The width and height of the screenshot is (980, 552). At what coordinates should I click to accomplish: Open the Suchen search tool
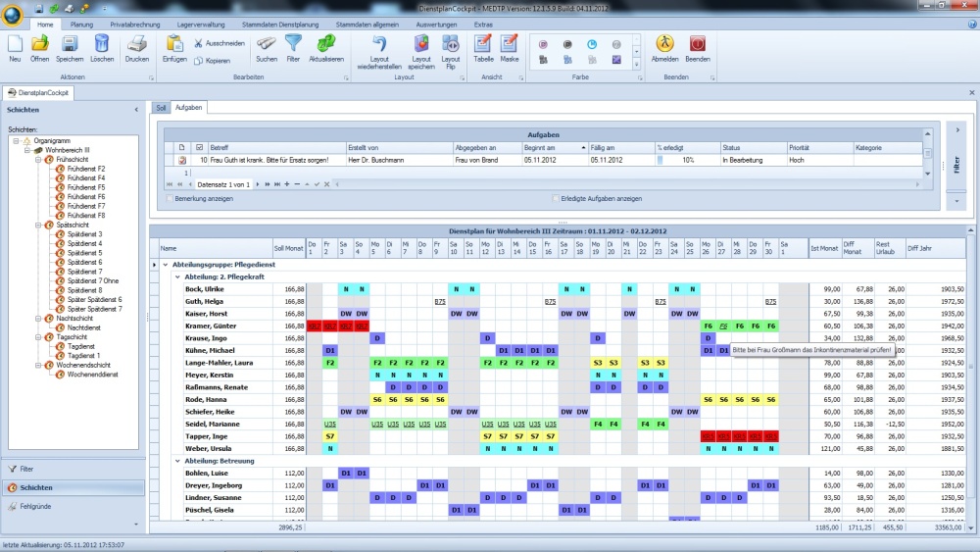click(267, 44)
